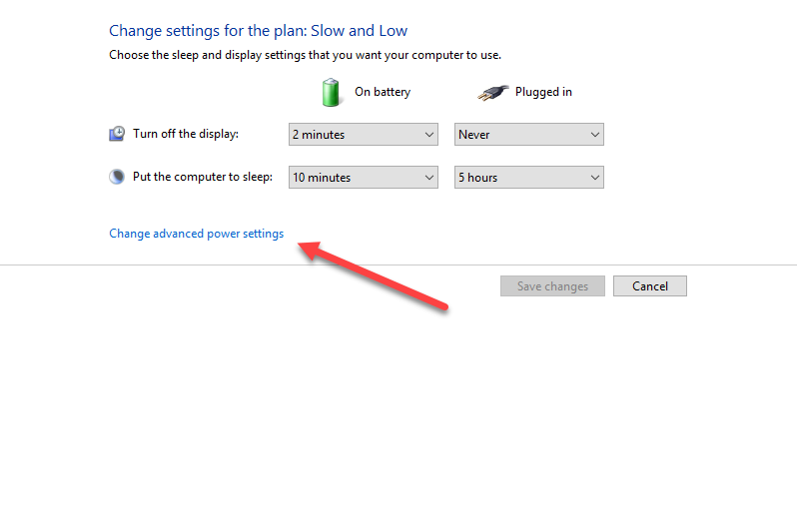
Task: Click the chevron arrow on the Never dropdown
Action: 595,134
